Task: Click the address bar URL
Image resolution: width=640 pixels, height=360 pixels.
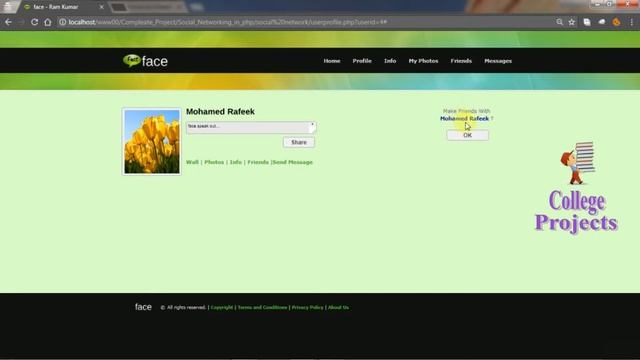Action: coord(227,22)
